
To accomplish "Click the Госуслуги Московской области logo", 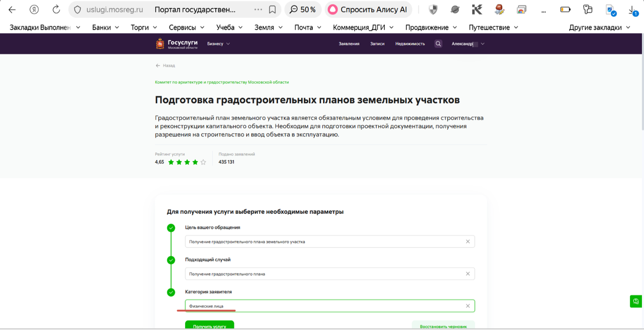I will click(x=177, y=44).
